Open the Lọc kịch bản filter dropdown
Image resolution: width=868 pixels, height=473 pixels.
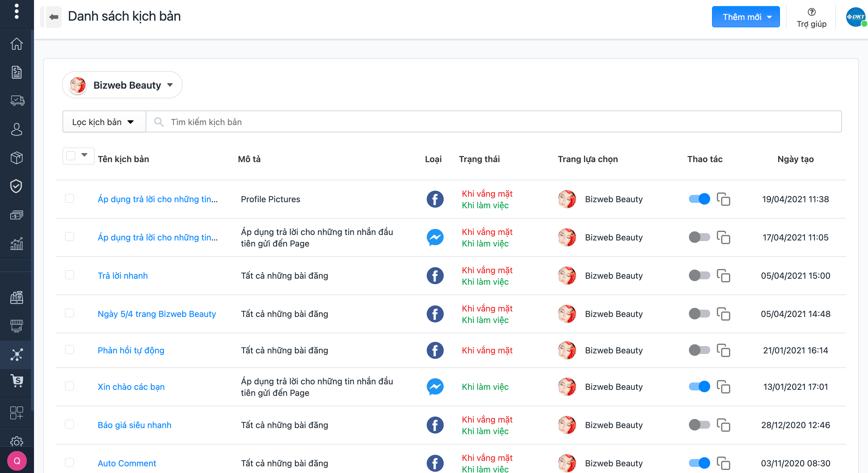[103, 122]
